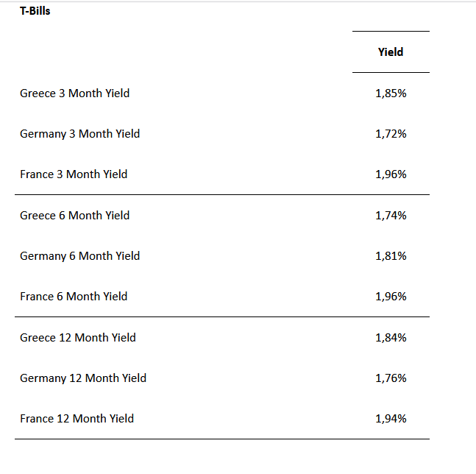Select Germany 6 Month Yield label
The height and width of the screenshot is (474, 476).
coord(79,256)
